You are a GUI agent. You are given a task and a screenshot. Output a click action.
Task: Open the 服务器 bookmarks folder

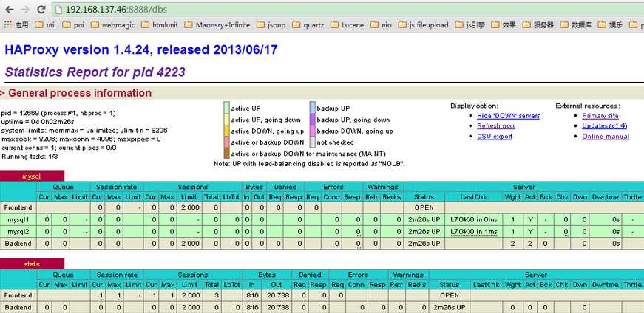538,24
